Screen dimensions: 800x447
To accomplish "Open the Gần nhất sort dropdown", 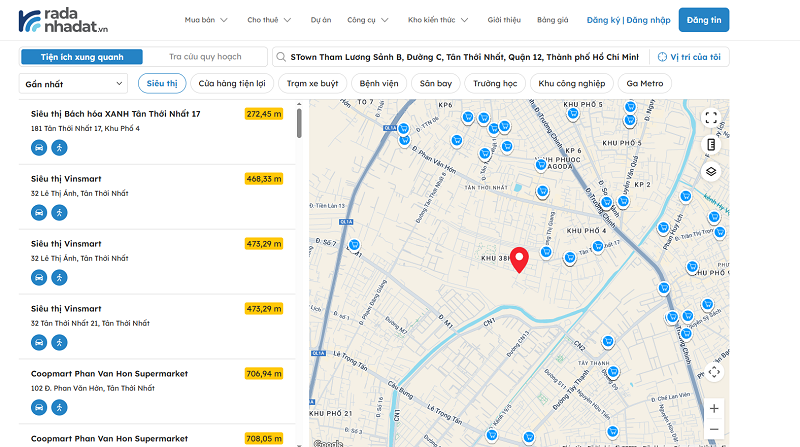I will pyautogui.click(x=73, y=83).
